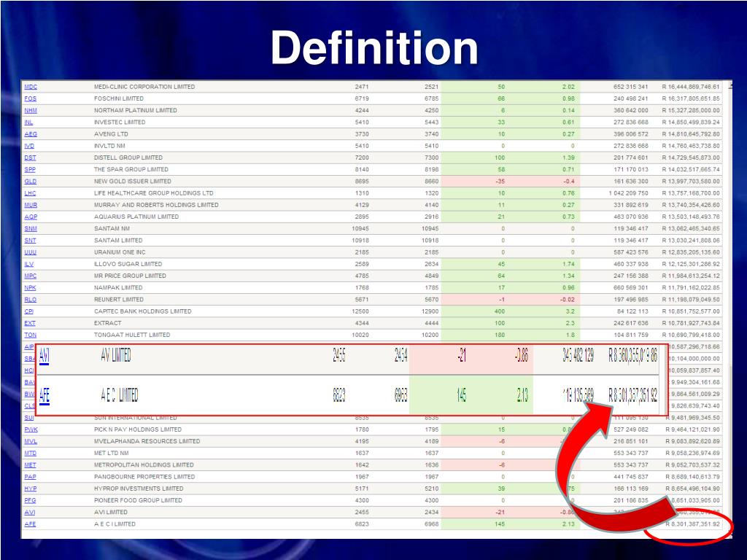Click 'THE SPAR GROUP LIMITED' name
This screenshot has width=747, height=560.
(x=131, y=169)
